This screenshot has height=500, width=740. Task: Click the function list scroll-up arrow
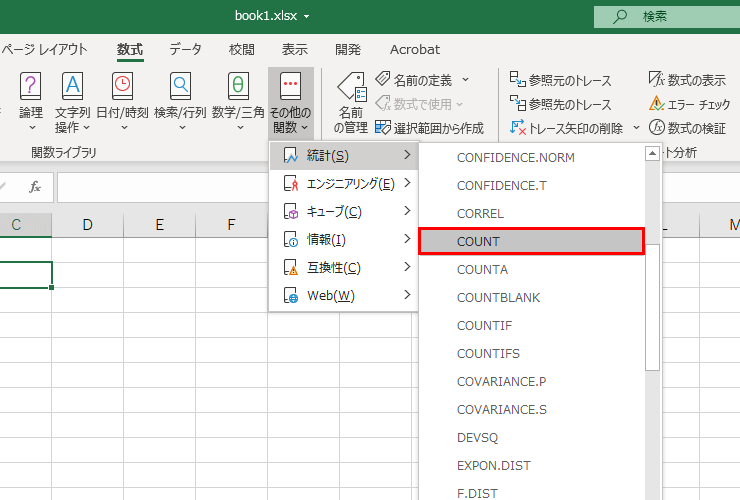652,153
